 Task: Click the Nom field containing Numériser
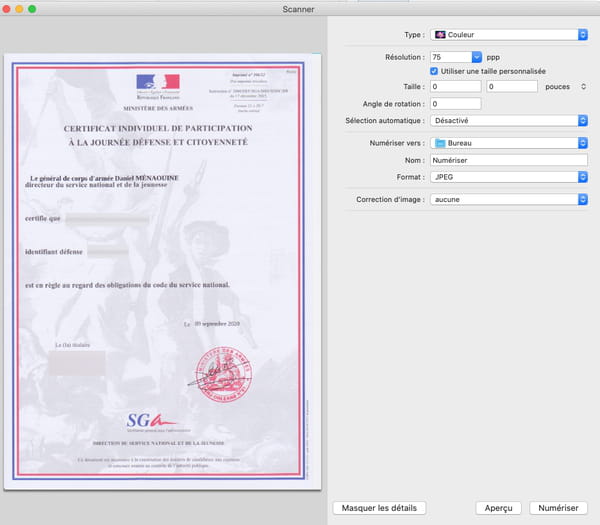click(509, 160)
